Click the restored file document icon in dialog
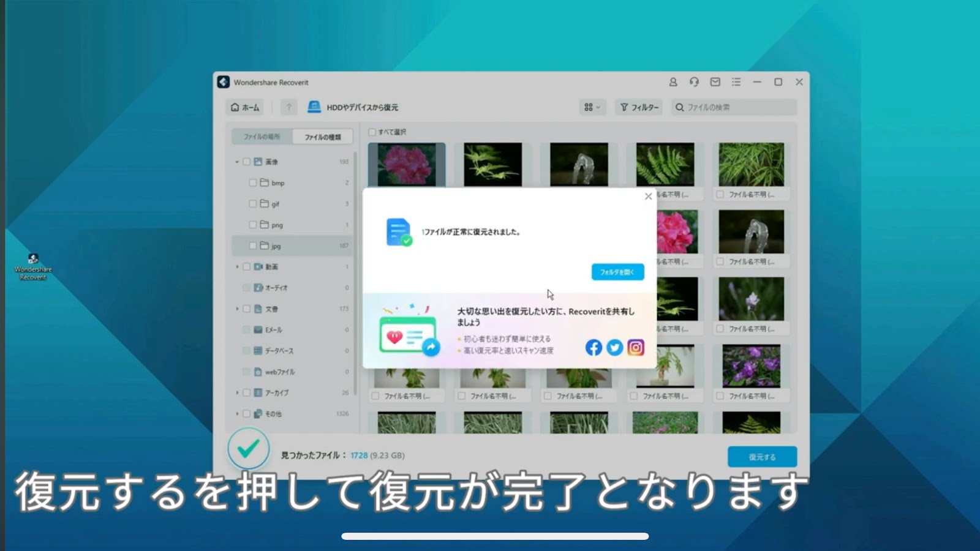The image size is (980, 551). point(399,233)
